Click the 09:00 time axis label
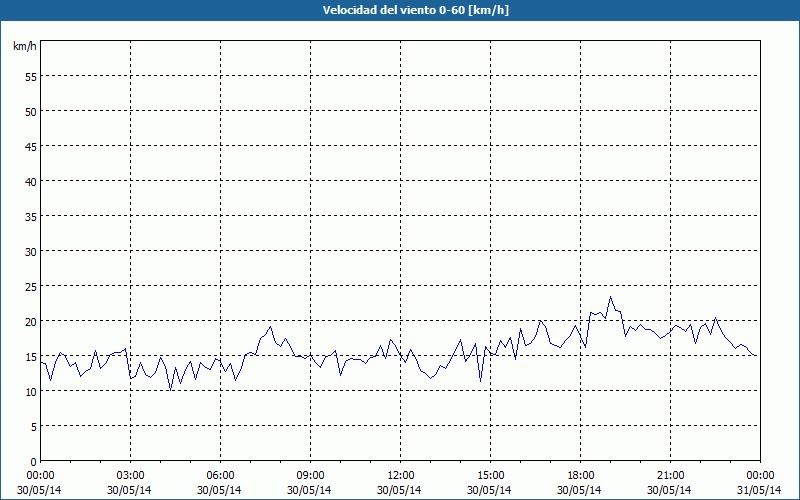The height and width of the screenshot is (500, 800). pyautogui.click(x=310, y=476)
